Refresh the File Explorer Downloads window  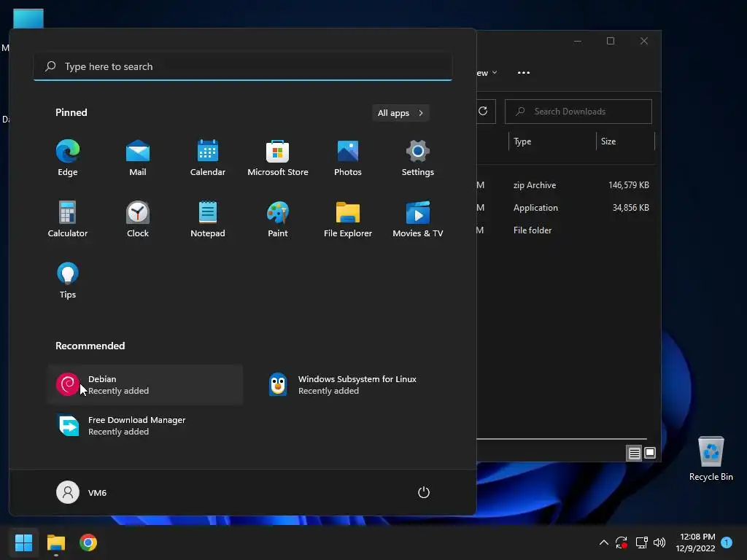click(483, 111)
